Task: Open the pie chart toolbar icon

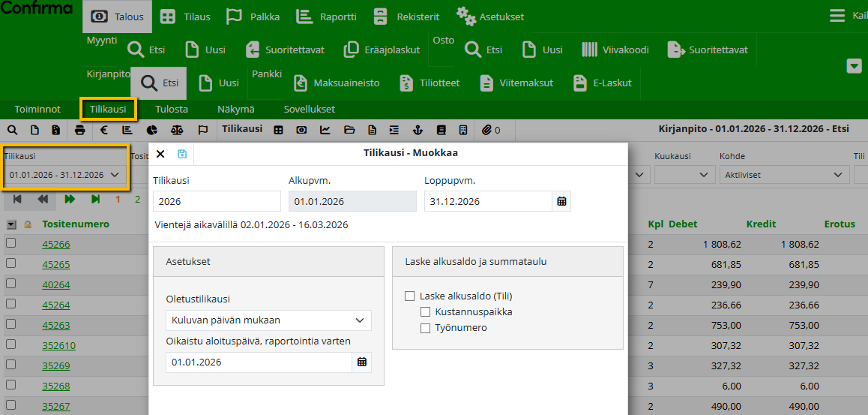Action: [152, 130]
